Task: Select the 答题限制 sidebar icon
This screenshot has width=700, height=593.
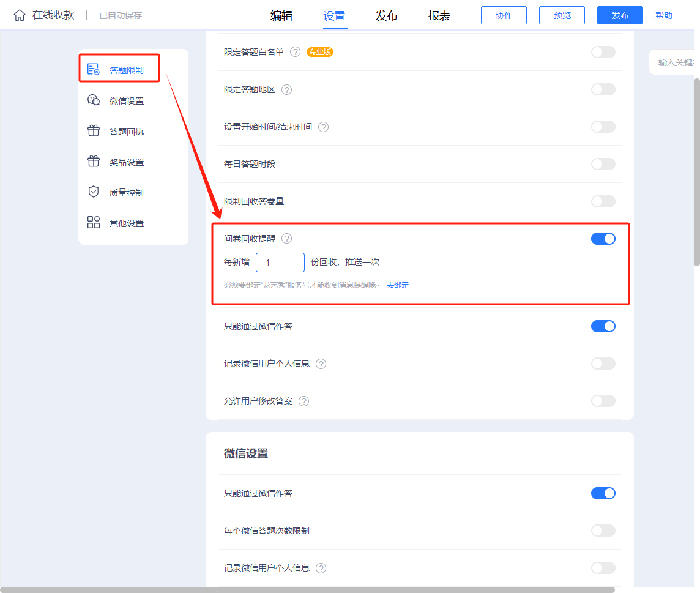Action: point(93,70)
